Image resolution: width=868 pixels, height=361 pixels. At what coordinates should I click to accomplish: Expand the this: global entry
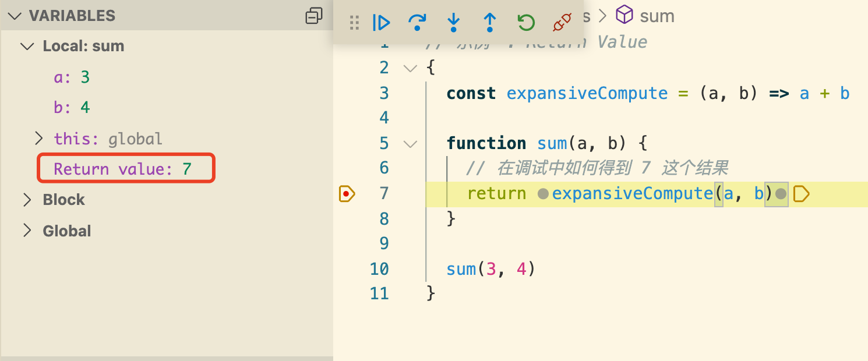pos(39,139)
